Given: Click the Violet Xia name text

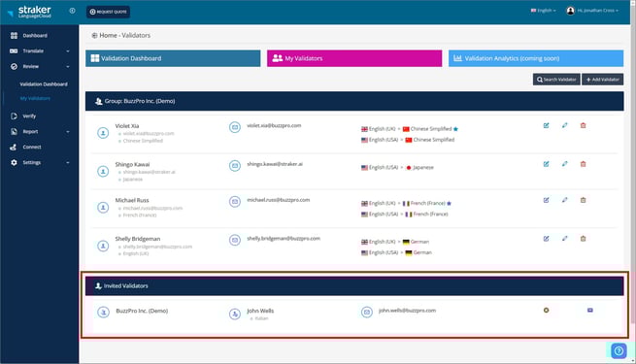Looking at the screenshot, I should tap(127, 126).
